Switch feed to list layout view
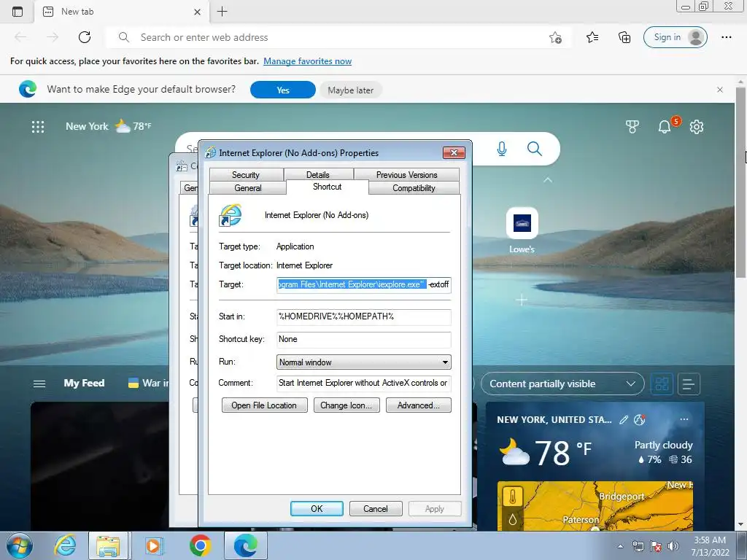The width and height of the screenshot is (747, 560). coord(689,384)
